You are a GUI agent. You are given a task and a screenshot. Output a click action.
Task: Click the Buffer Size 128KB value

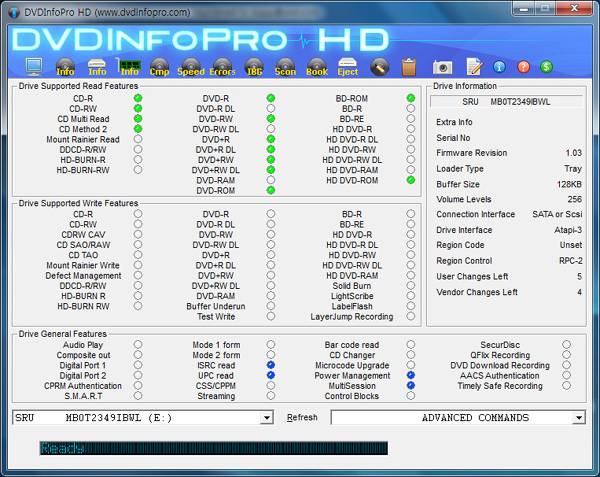click(569, 184)
